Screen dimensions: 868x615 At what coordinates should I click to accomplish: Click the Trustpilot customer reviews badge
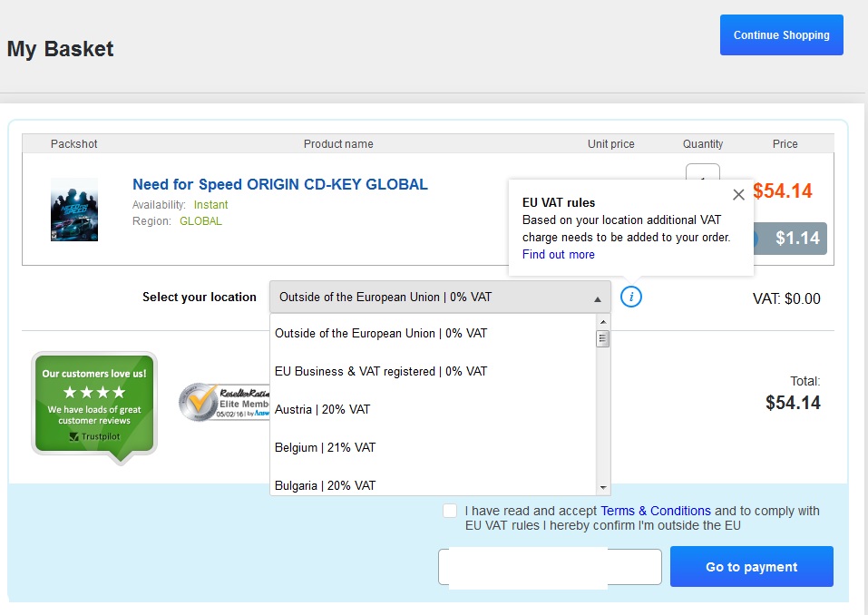[94, 407]
